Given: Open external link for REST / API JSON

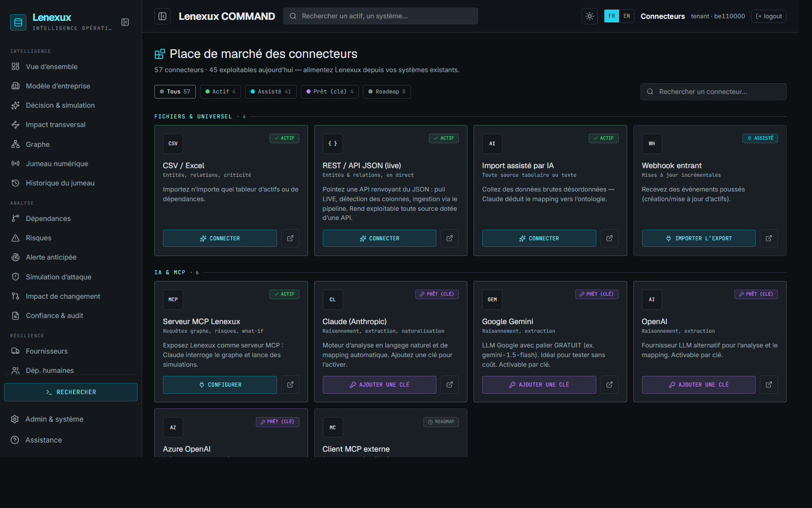Looking at the screenshot, I should (x=450, y=238).
